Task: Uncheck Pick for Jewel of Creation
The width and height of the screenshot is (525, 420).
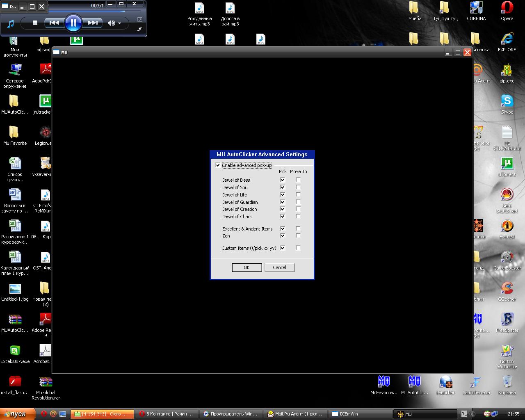Action: coord(283,209)
